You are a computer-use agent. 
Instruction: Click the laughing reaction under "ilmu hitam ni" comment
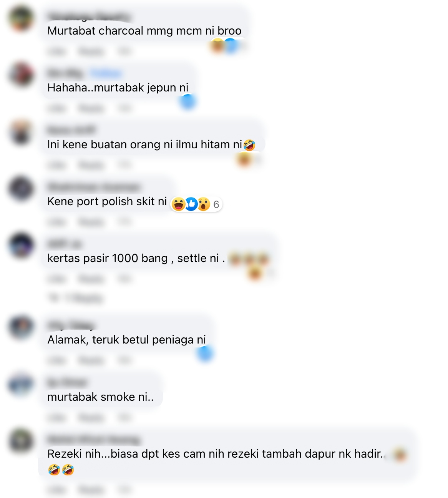tap(244, 159)
